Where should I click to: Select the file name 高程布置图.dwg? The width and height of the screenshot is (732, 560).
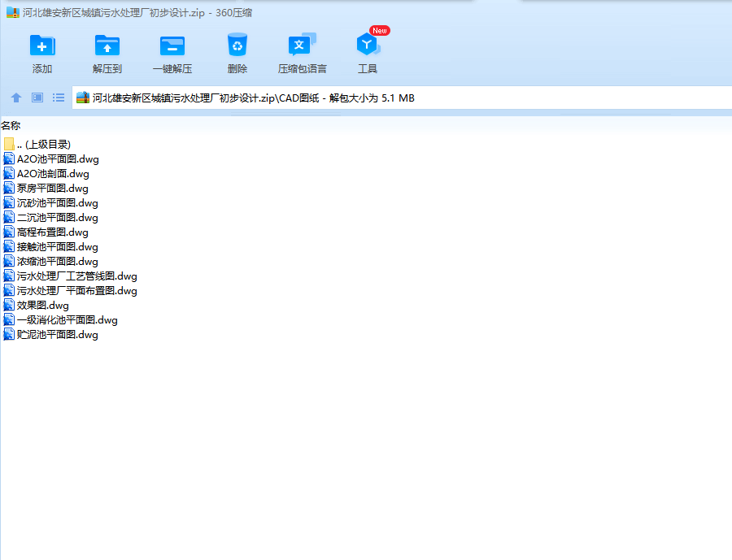(52, 232)
